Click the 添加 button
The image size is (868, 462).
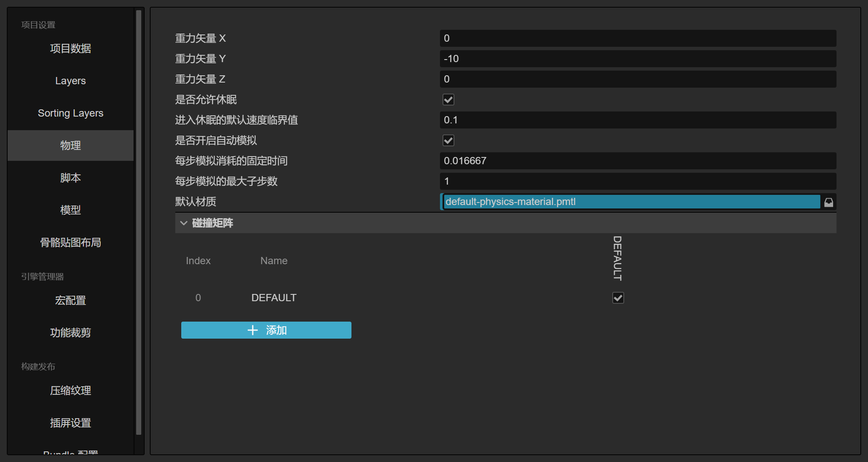coord(266,330)
